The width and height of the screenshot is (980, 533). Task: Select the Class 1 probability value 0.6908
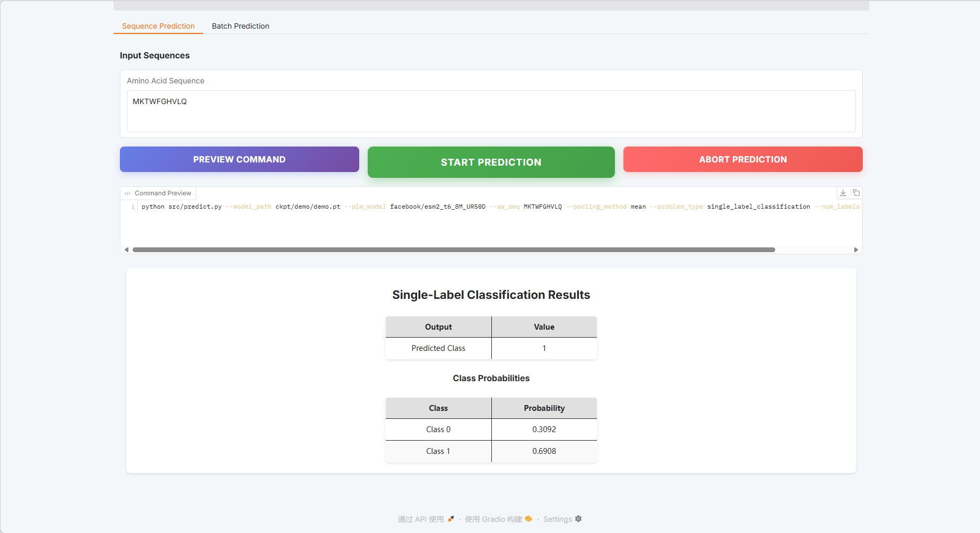coord(544,451)
